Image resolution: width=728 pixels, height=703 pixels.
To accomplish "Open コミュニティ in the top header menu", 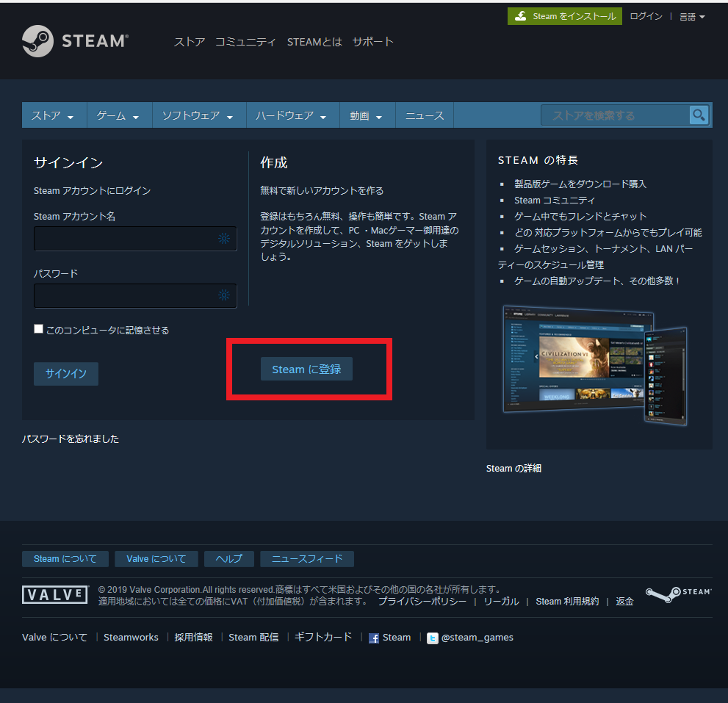I will (245, 42).
